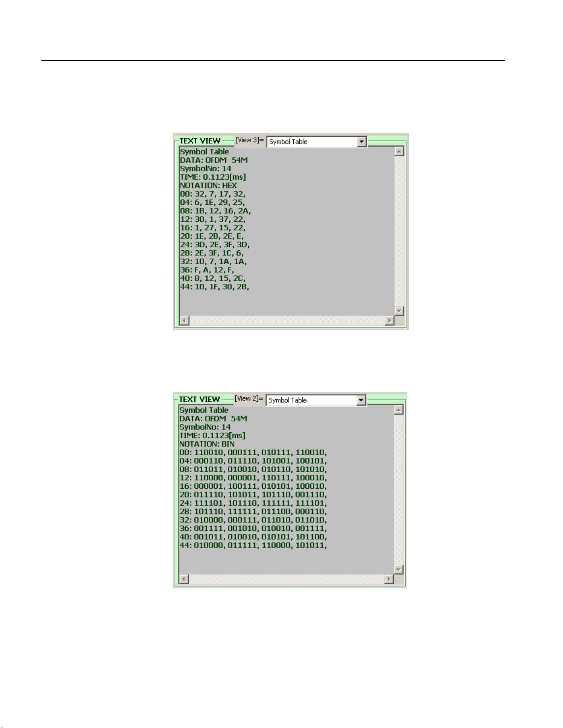
Task: Click horizontal scrollbar track of BIN view
Action: [287, 579]
